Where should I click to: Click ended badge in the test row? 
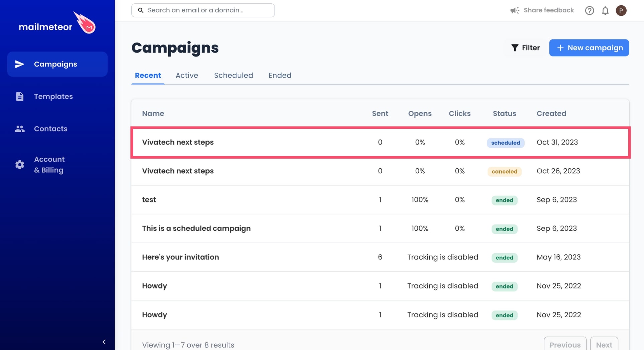505,200
